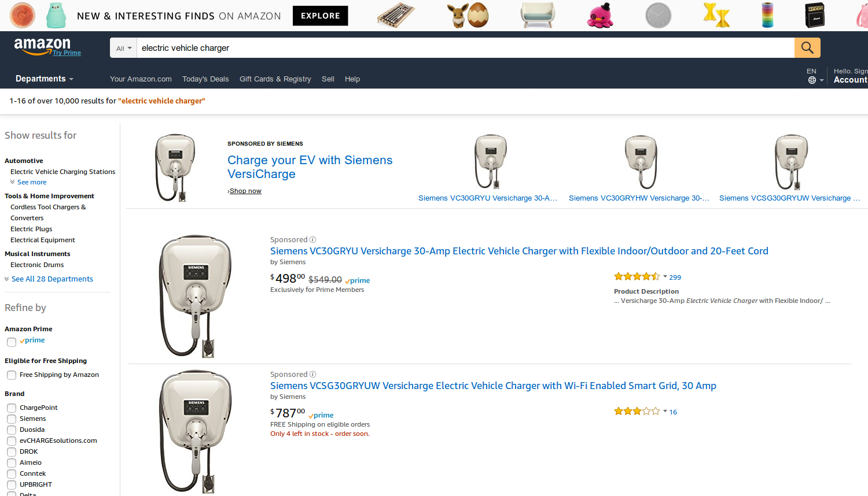
Task: Click the globe language icon
Action: tap(812, 80)
